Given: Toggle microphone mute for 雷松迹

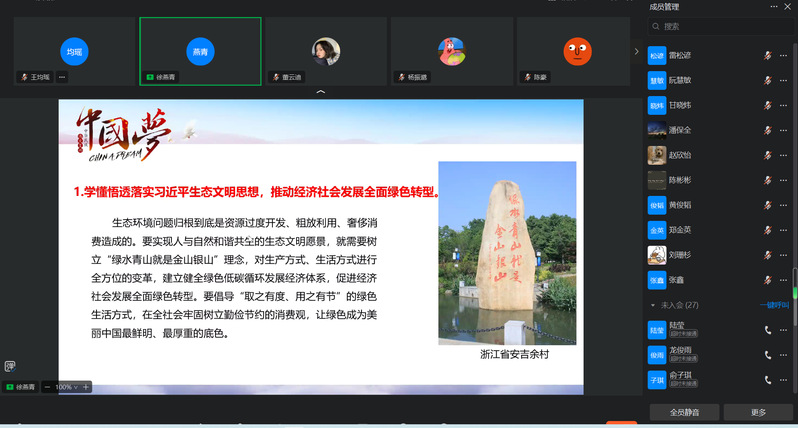Looking at the screenshot, I should click(768, 55).
